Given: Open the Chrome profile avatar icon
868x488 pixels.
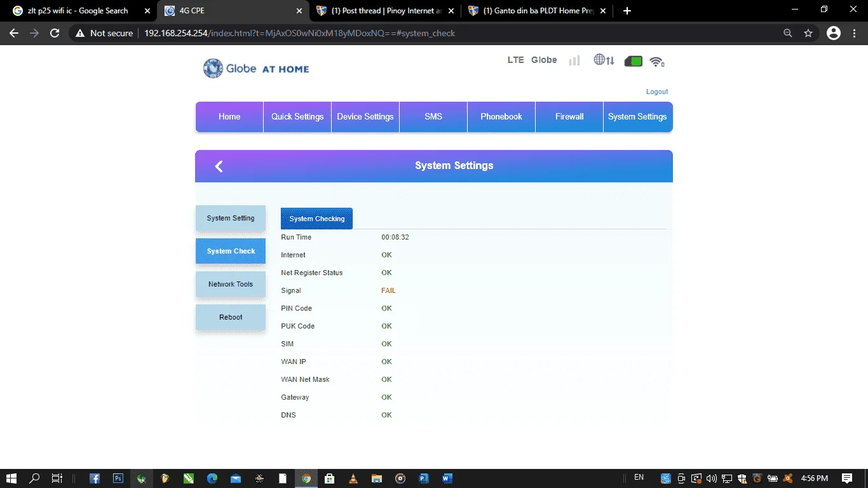Looking at the screenshot, I should [834, 33].
